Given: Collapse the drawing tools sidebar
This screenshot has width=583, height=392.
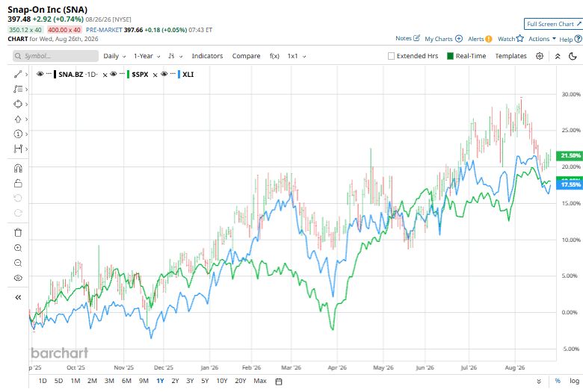Looking at the screenshot, I should (18, 297).
